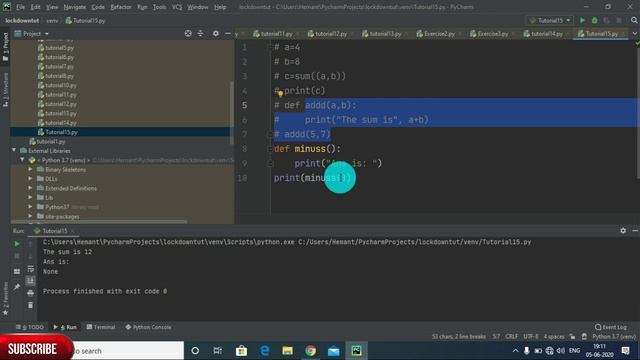This screenshot has width=640, height=360.
Task: Change CRLF line separator in status bar
Action: 511,337
